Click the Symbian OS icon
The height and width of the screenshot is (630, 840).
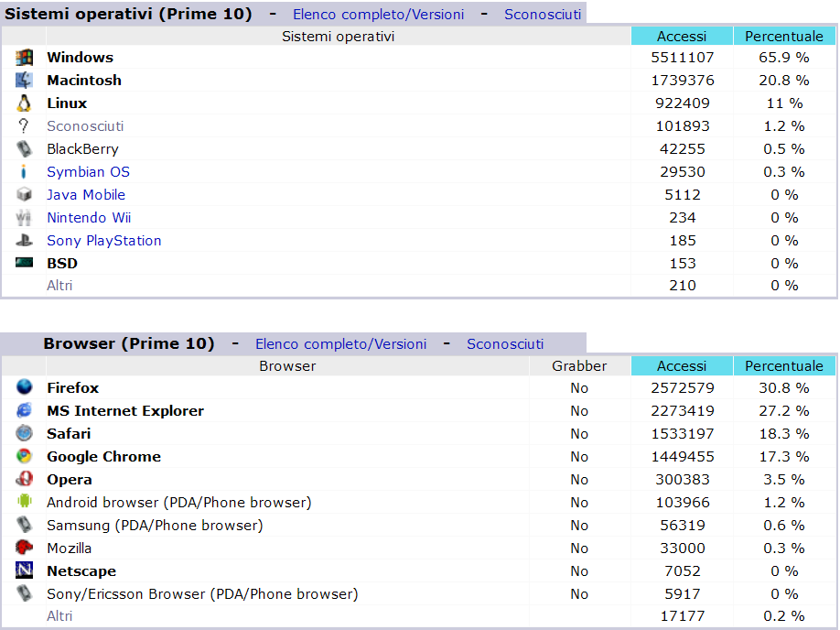(24, 171)
